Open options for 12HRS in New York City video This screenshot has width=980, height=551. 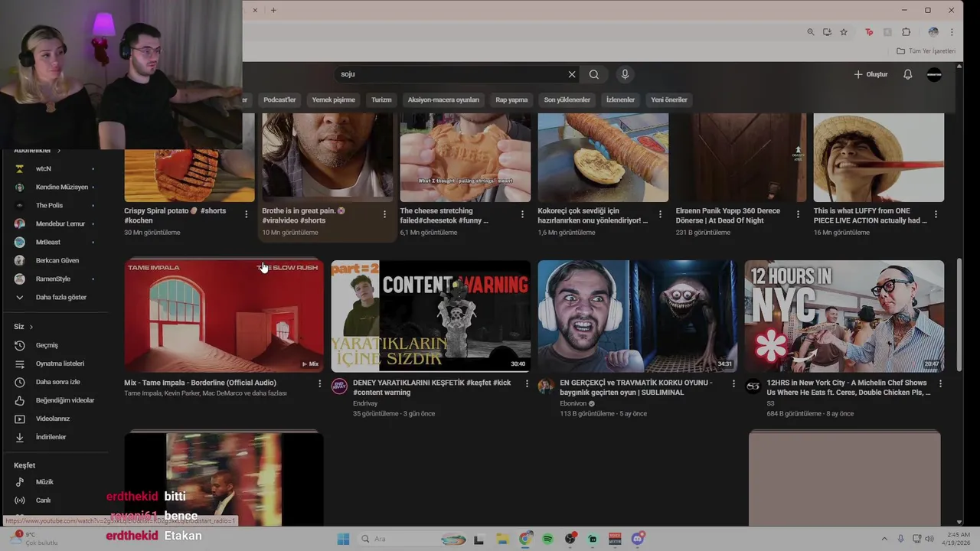[x=940, y=383]
